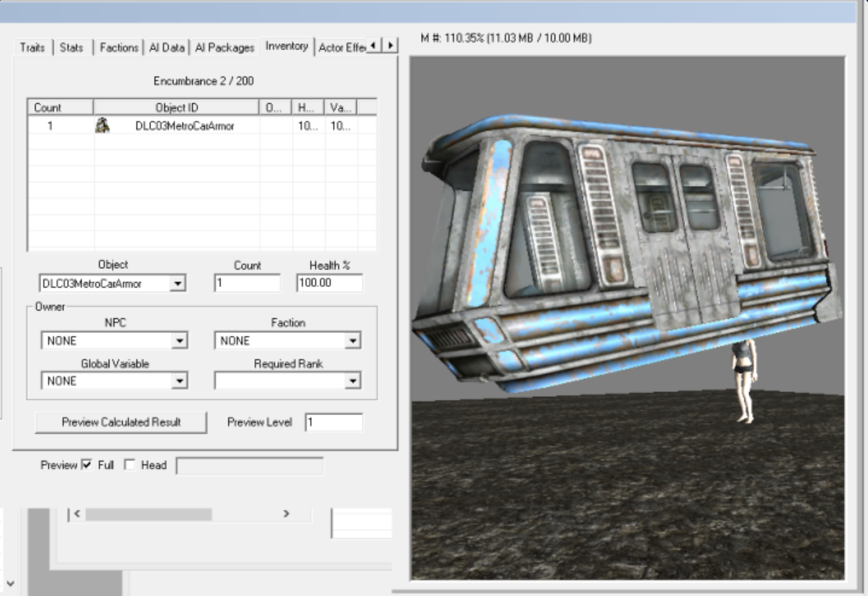868x596 pixels.
Task: Click the horizontal scrollbar left arrow
Action: point(77,514)
